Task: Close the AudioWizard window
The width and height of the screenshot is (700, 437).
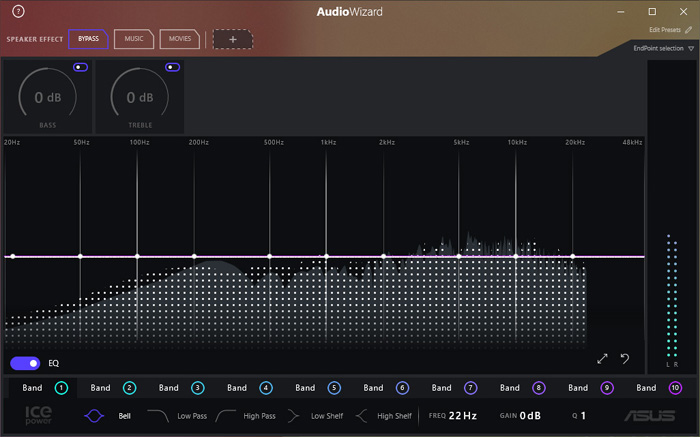Action: tap(683, 12)
